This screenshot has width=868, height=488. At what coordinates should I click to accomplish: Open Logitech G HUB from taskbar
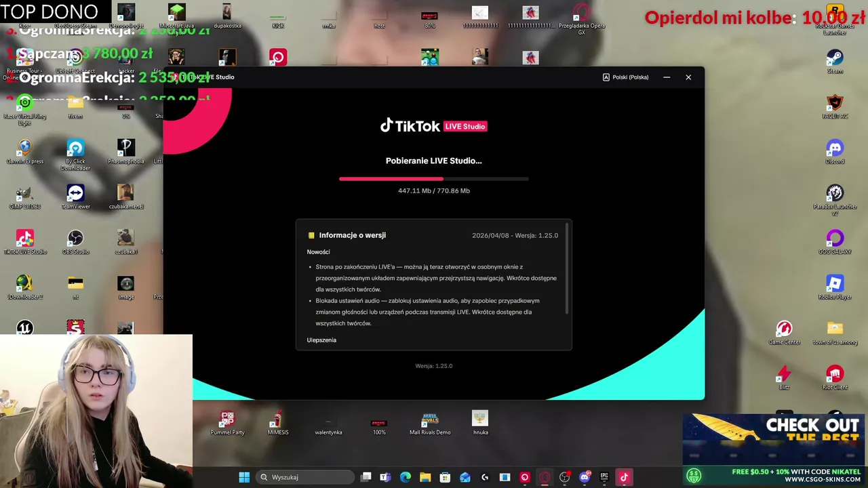pyautogui.click(x=485, y=477)
